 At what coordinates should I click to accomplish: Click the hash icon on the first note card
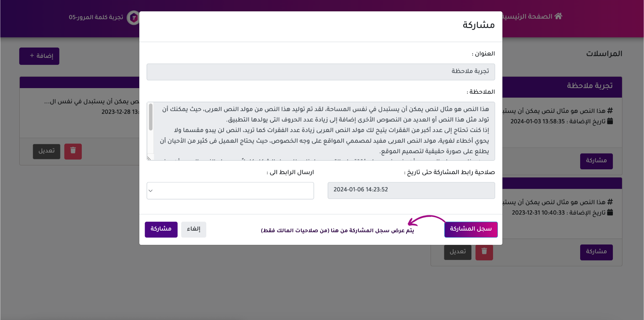tap(610, 111)
